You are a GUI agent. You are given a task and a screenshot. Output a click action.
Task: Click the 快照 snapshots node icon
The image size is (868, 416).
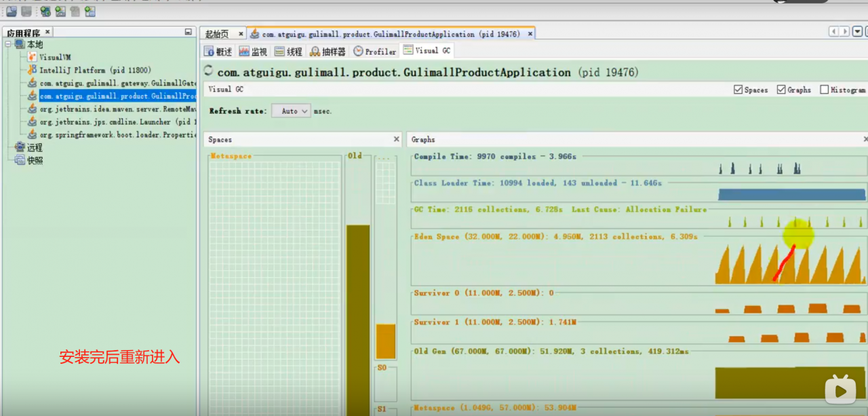[20, 160]
